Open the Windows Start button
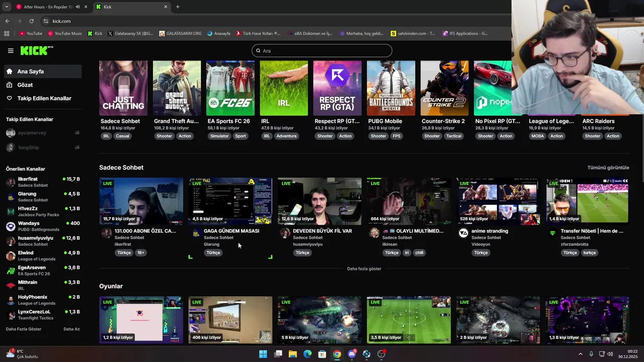 pyautogui.click(x=263, y=354)
